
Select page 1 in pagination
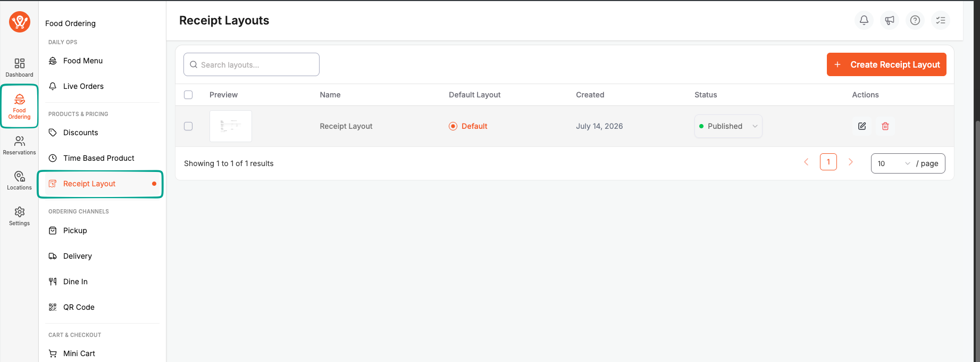(828, 162)
